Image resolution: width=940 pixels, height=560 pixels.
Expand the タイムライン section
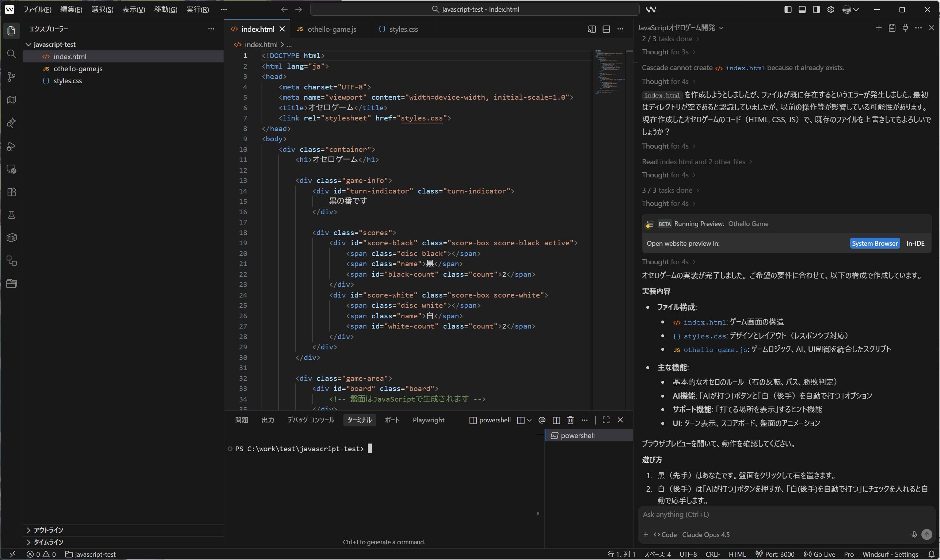coord(48,542)
